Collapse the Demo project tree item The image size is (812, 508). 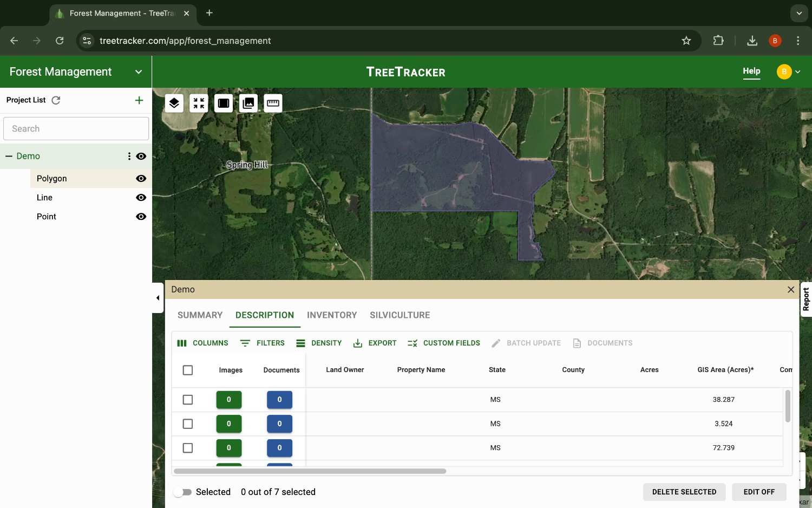9,156
